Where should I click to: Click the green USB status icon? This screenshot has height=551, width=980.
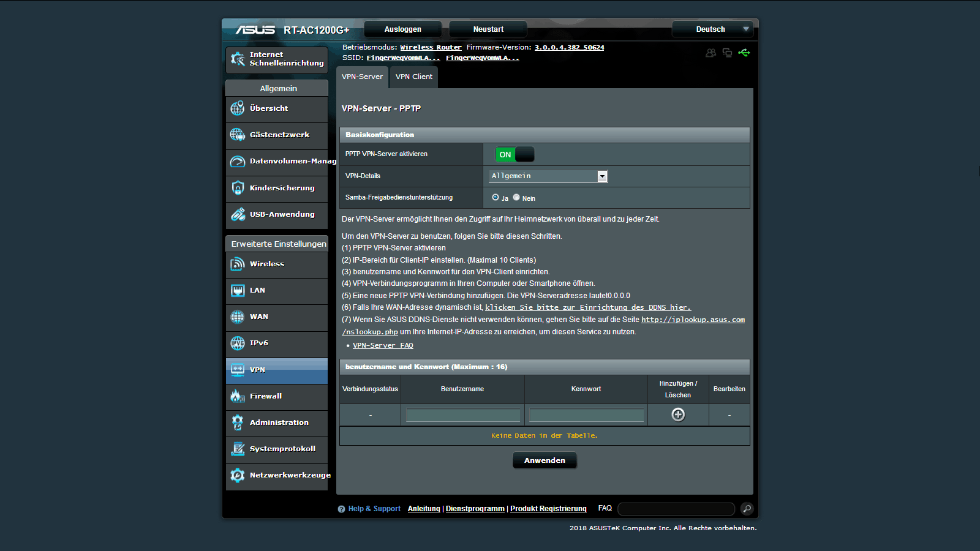pos(744,53)
